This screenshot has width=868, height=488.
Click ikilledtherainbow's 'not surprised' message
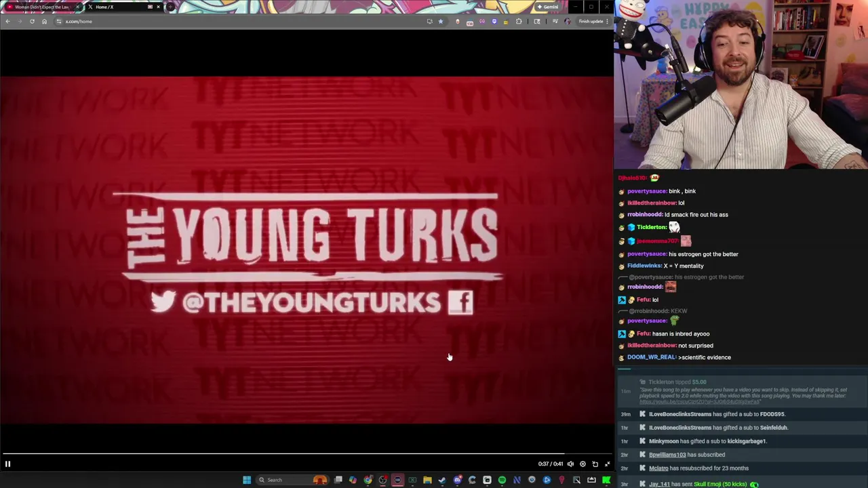[696, 346]
